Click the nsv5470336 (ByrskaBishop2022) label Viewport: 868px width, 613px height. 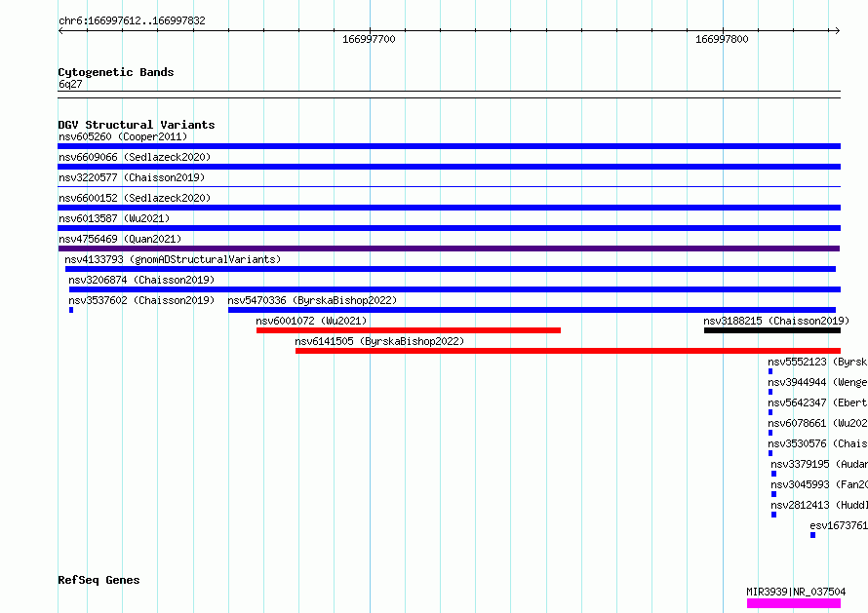pos(312,300)
